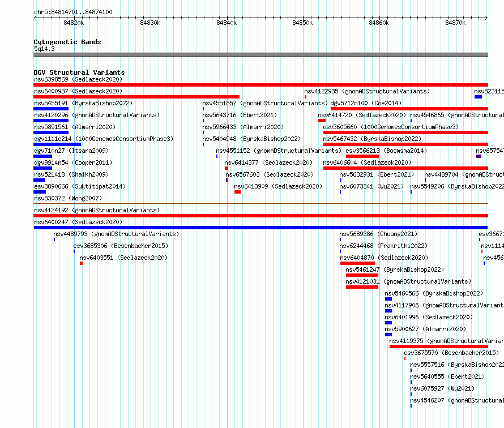504x428 pixels.
Task: Click the nsv4120296 gnomADStructuralVariants label
Action: click(x=97, y=115)
